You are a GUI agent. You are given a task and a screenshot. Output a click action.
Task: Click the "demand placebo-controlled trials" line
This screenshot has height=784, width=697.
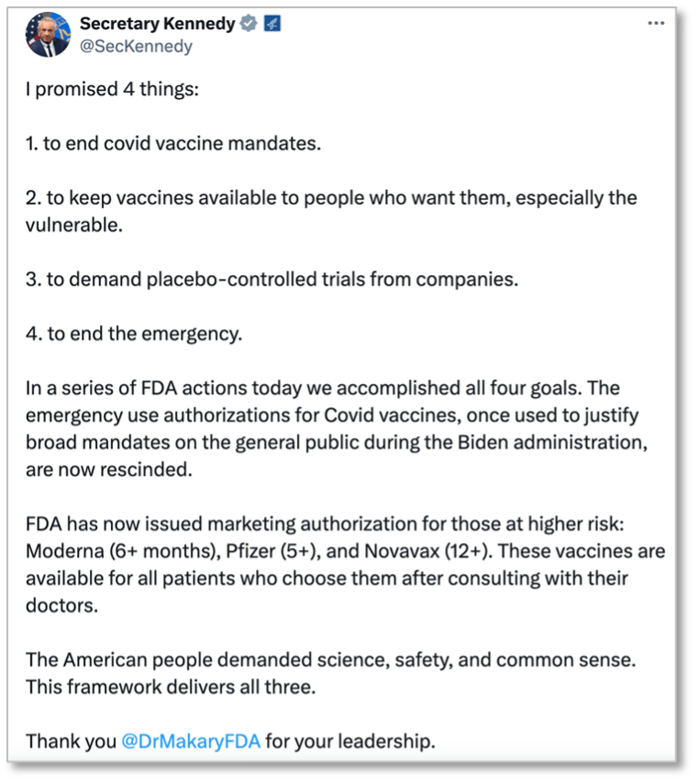pos(271,279)
